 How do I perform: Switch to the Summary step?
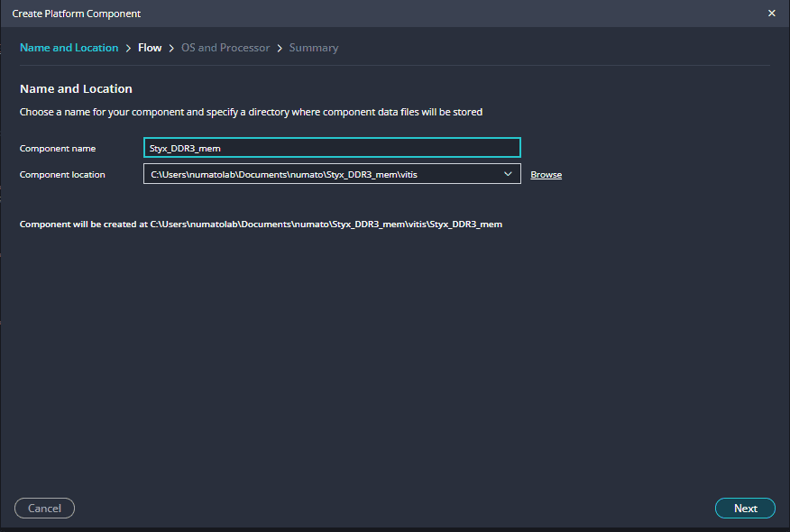pos(314,48)
